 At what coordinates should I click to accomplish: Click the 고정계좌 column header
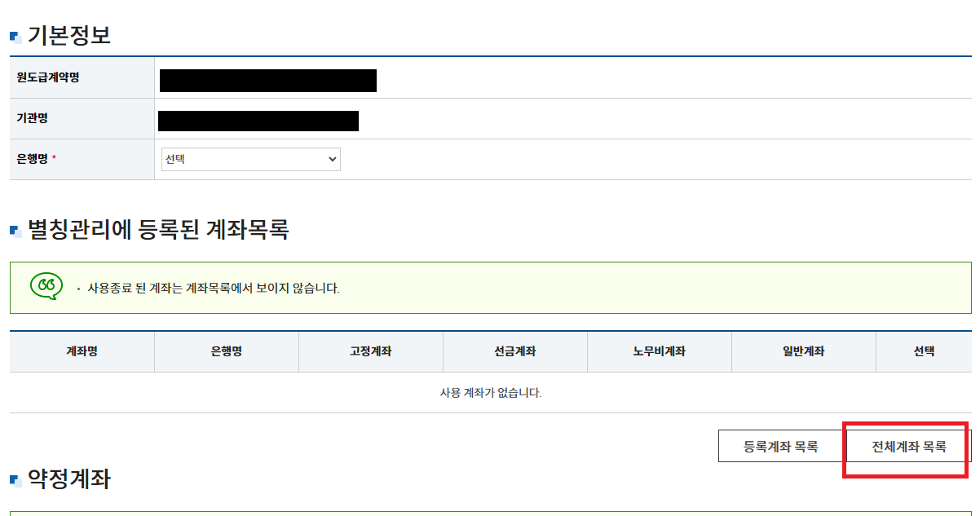pyautogui.click(x=371, y=351)
